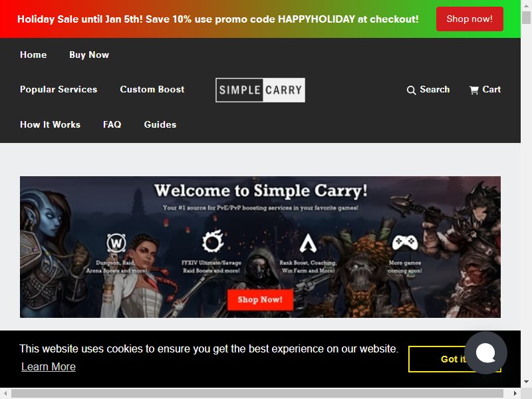Click the red Shop now! promo button
Image resolution: width=532 pixels, height=399 pixels.
pyautogui.click(x=469, y=19)
